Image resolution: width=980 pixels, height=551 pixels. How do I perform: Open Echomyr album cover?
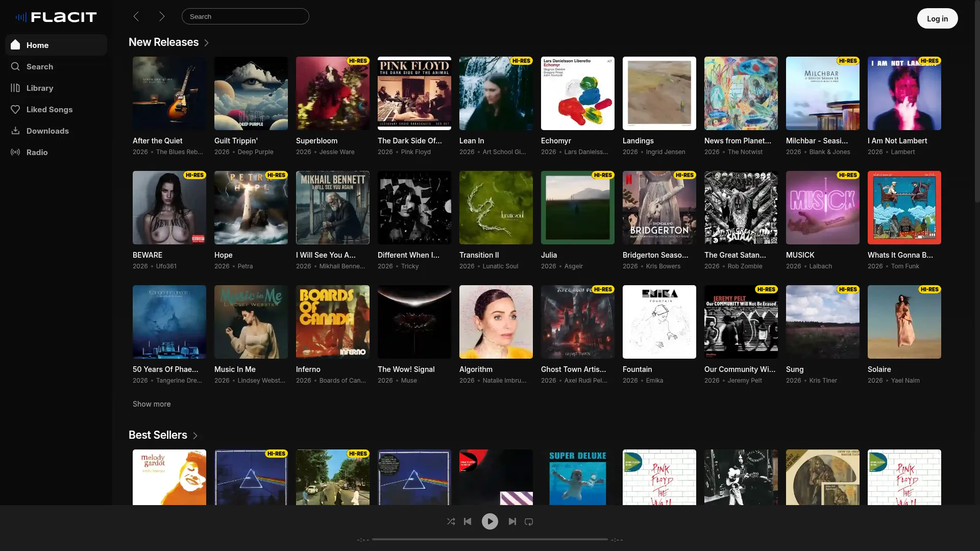click(578, 93)
